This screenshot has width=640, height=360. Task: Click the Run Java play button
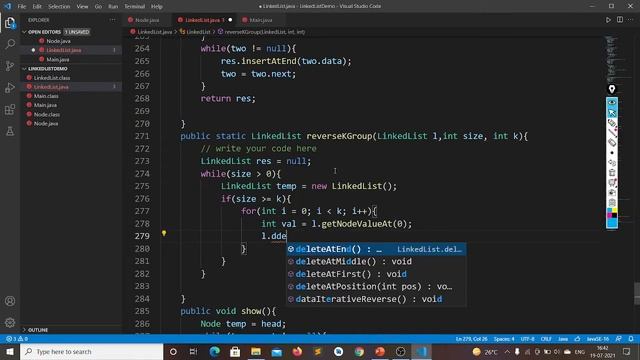tap(608, 20)
